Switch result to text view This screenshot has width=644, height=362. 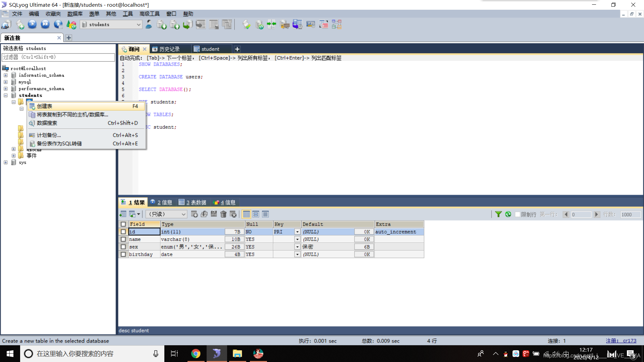coord(265,214)
